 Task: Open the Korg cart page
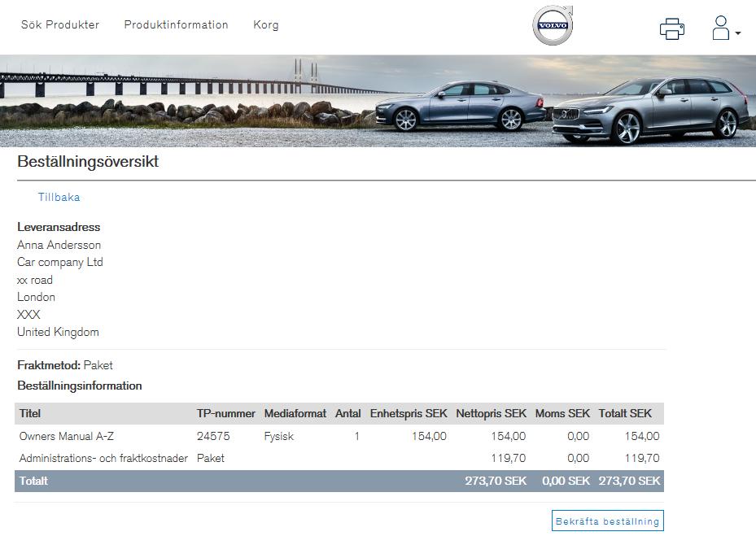click(x=266, y=25)
